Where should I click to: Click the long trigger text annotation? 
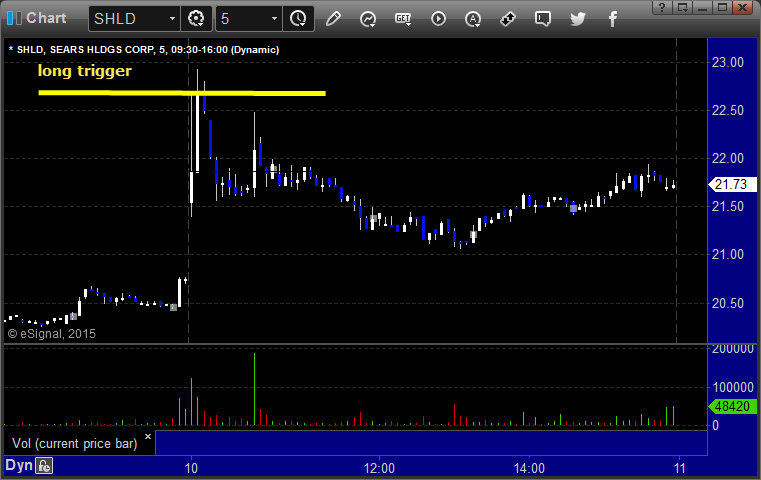85,71
